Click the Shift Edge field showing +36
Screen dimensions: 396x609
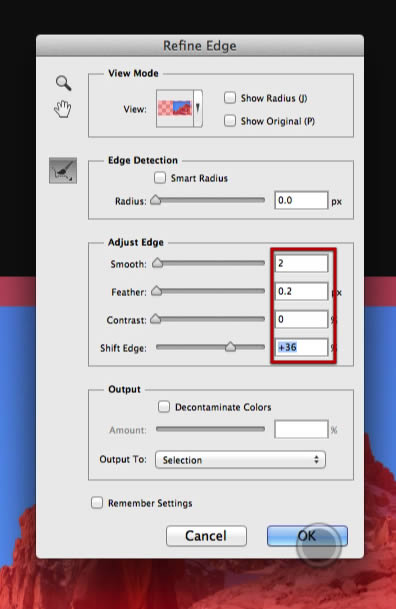301,347
